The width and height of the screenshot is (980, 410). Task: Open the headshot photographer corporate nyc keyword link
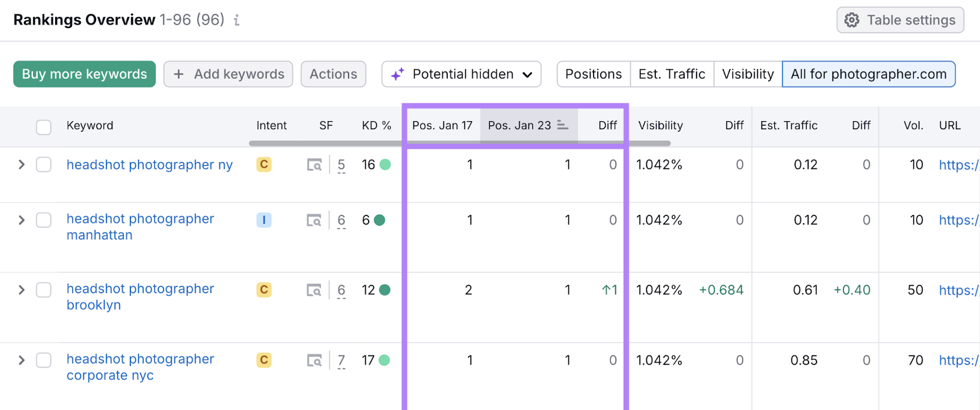pos(140,367)
